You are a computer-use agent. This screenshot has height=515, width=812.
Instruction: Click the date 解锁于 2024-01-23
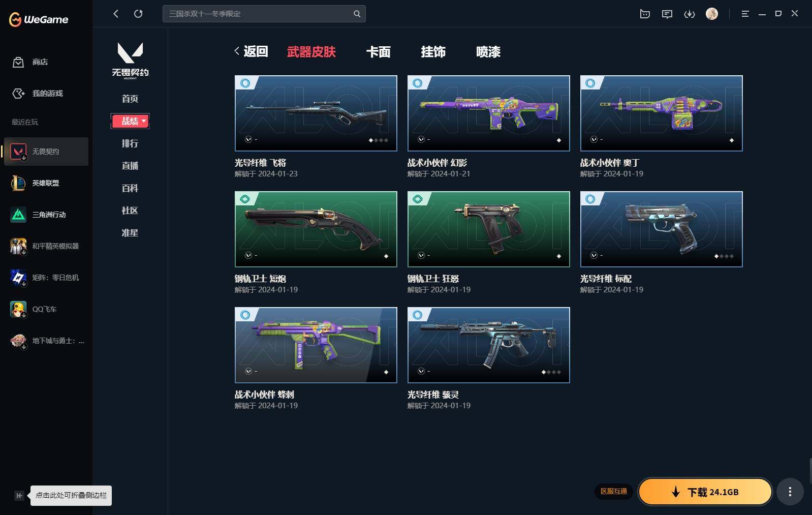pos(266,174)
